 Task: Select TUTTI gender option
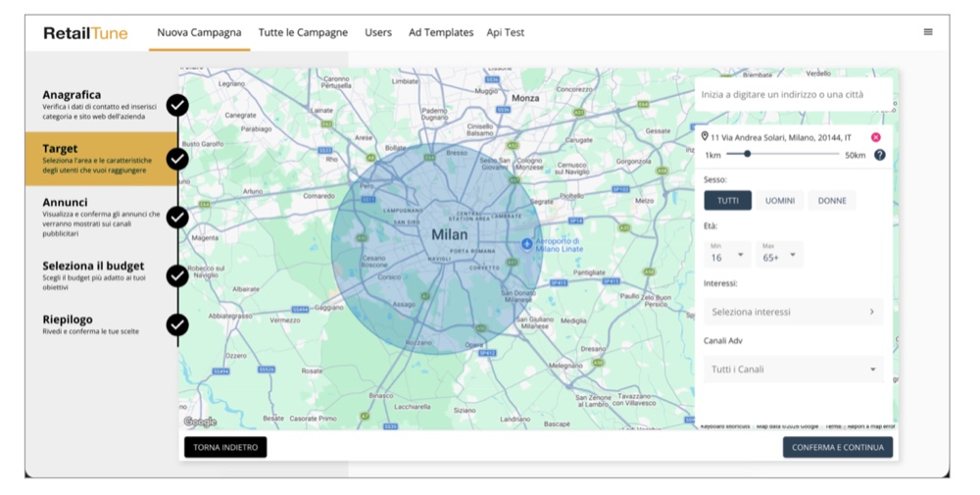727,201
